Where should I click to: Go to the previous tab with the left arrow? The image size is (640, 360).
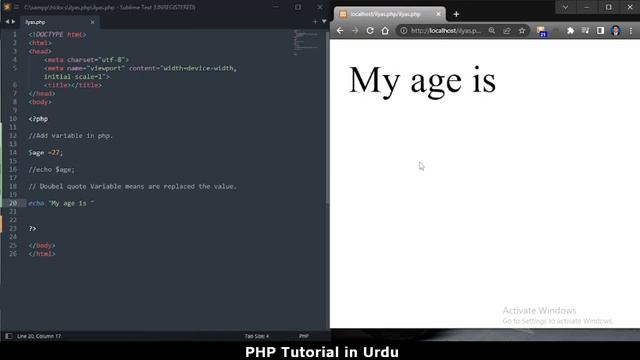click(7, 22)
